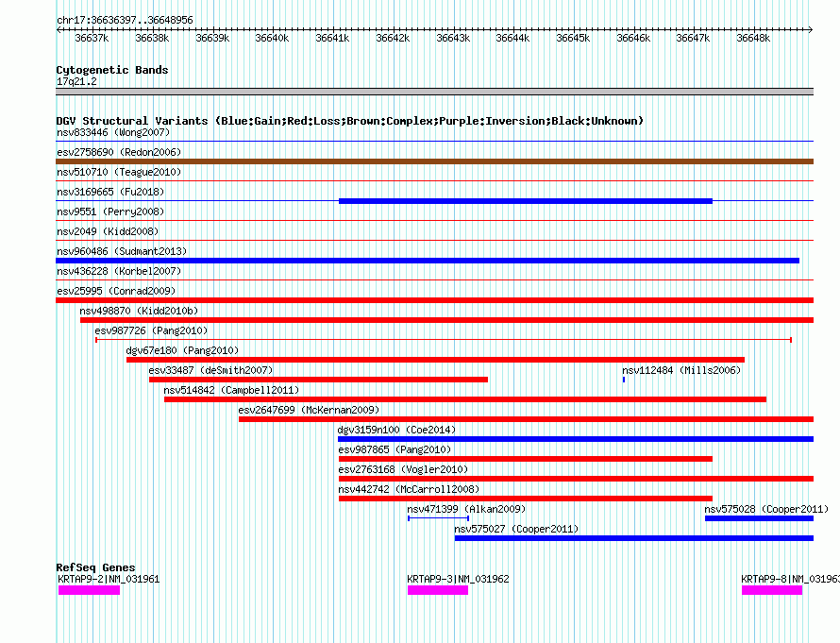
Task: Click the RefSeq Genes track title
Action: tap(95, 567)
